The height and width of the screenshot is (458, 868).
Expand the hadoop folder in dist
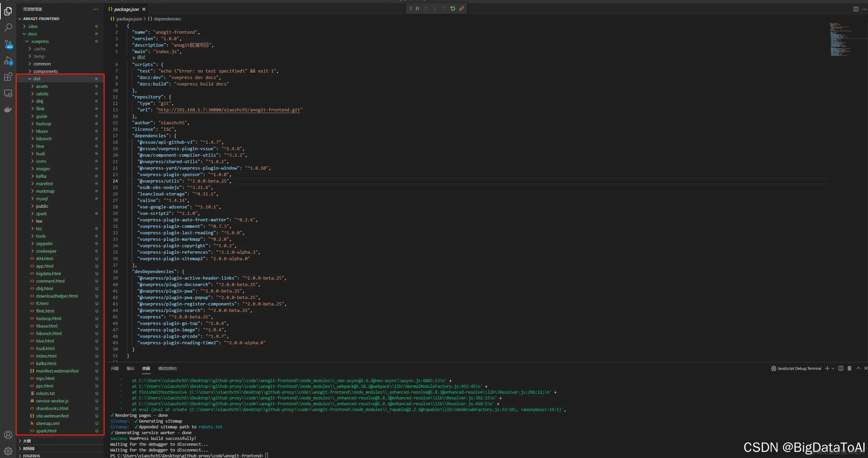tap(44, 124)
